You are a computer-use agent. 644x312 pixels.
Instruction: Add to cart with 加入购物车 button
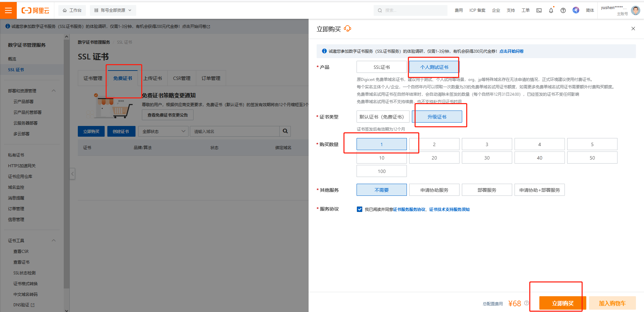pos(612,303)
